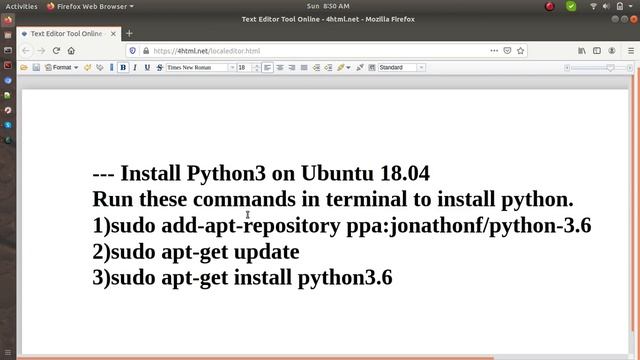Click zoom out button left of zoom slider
The height and width of the screenshot is (360, 640).
(x=567, y=68)
